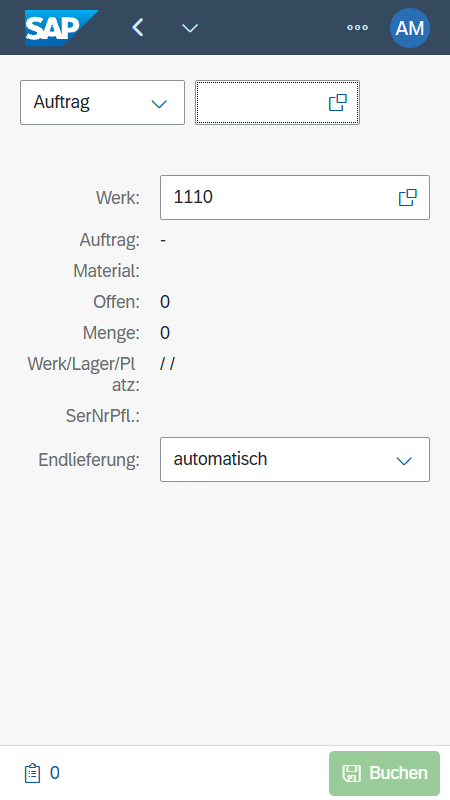The height and width of the screenshot is (800, 450).
Task: Focus the empty order number input field
Action: click(260, 103)
